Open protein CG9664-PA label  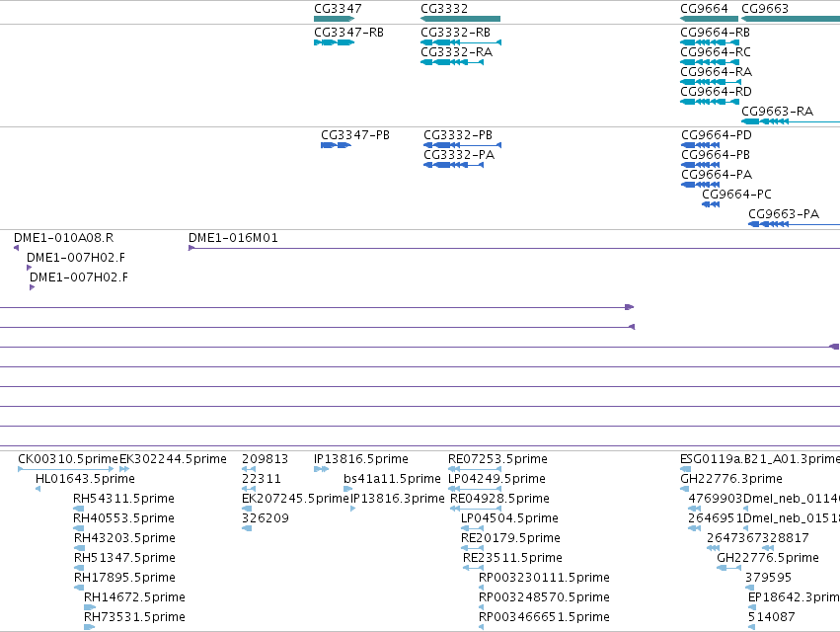(717, 175)
